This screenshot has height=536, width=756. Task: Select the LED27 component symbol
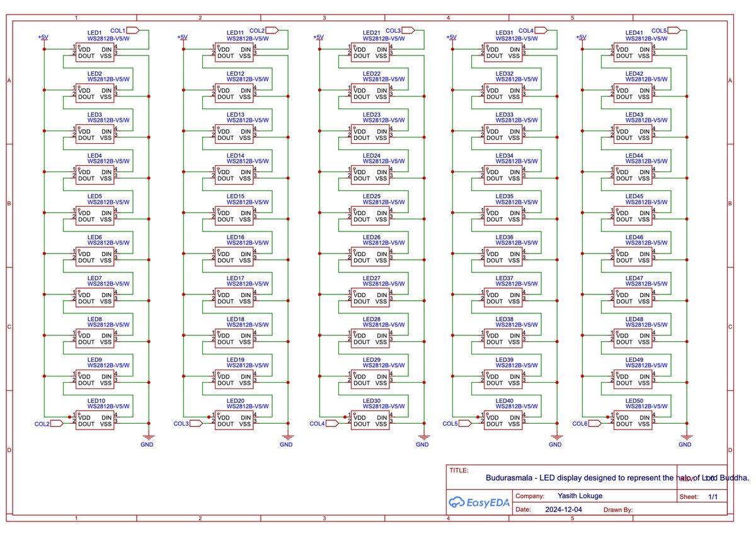click(x=370, y=298)
